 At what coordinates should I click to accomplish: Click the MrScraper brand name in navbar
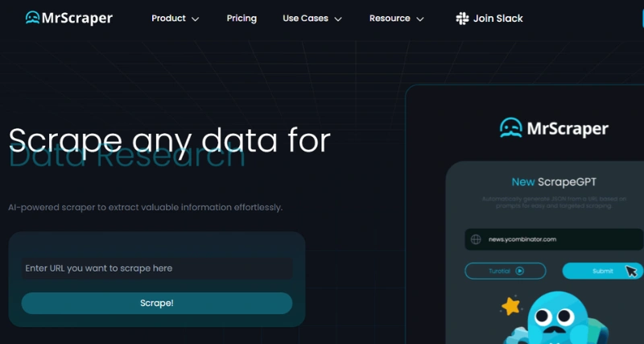79,18
